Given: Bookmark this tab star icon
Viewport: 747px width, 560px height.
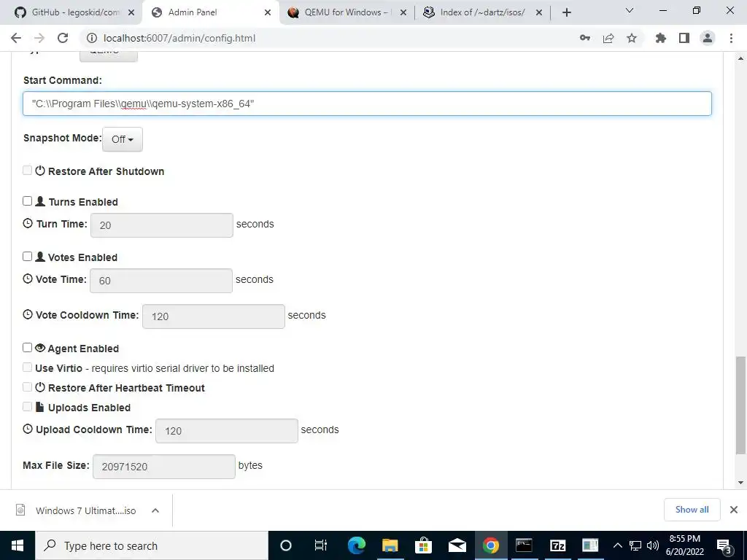Looking at the screenshot, I should click(632, 38).
